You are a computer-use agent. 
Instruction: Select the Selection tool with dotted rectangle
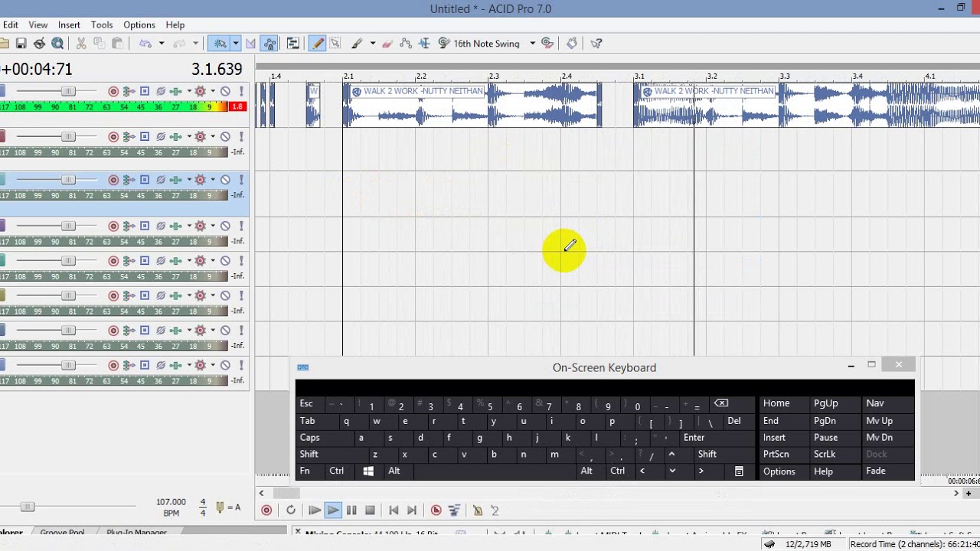[335, 44]
